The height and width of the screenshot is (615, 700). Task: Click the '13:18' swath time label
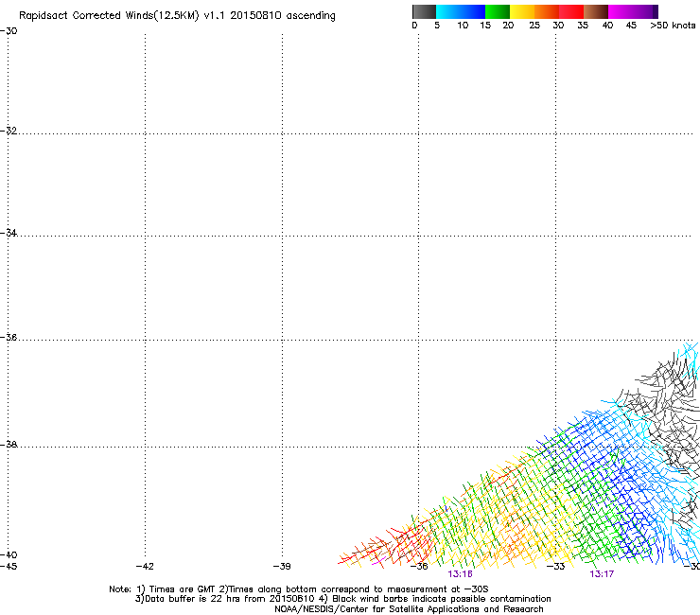460,574
